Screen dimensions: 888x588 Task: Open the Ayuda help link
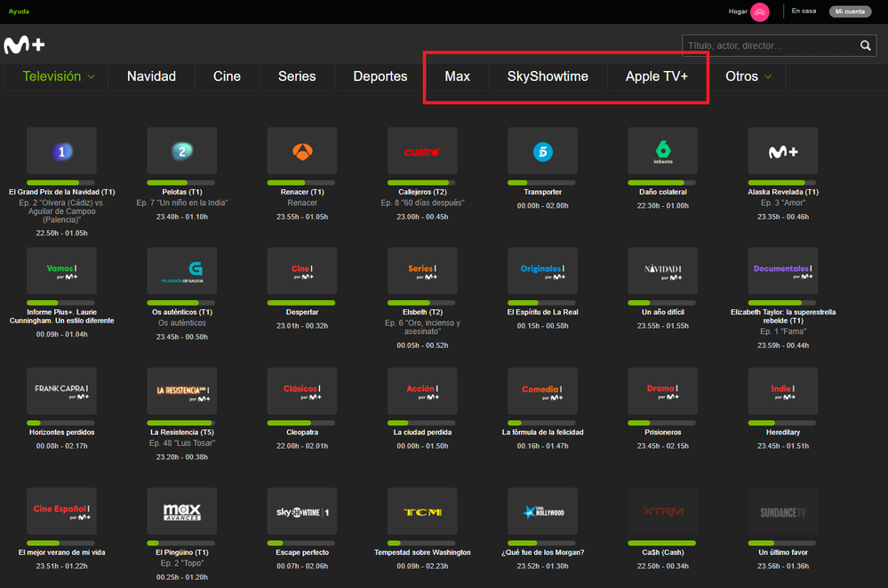click(x=19, y=12)
